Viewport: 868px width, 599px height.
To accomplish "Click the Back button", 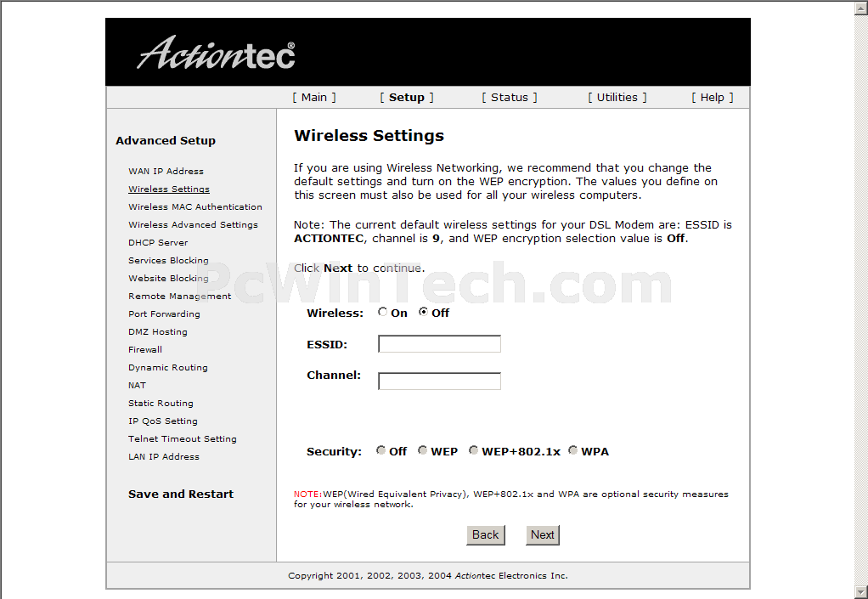I will coord(486,534).
